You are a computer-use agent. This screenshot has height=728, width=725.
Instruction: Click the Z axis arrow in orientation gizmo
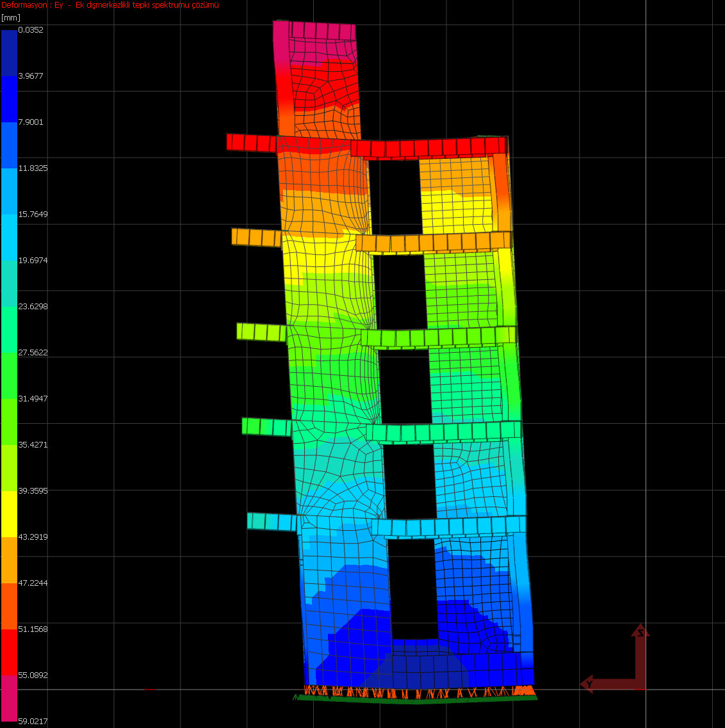639,634
